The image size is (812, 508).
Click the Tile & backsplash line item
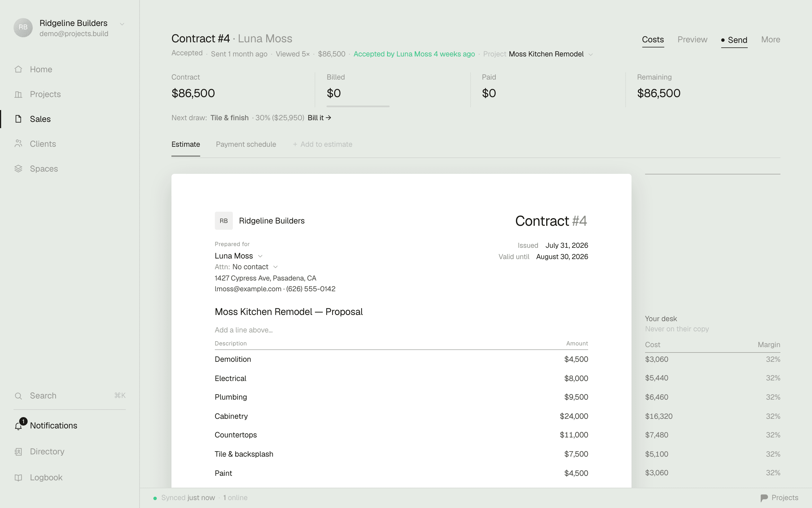point(244,454)
